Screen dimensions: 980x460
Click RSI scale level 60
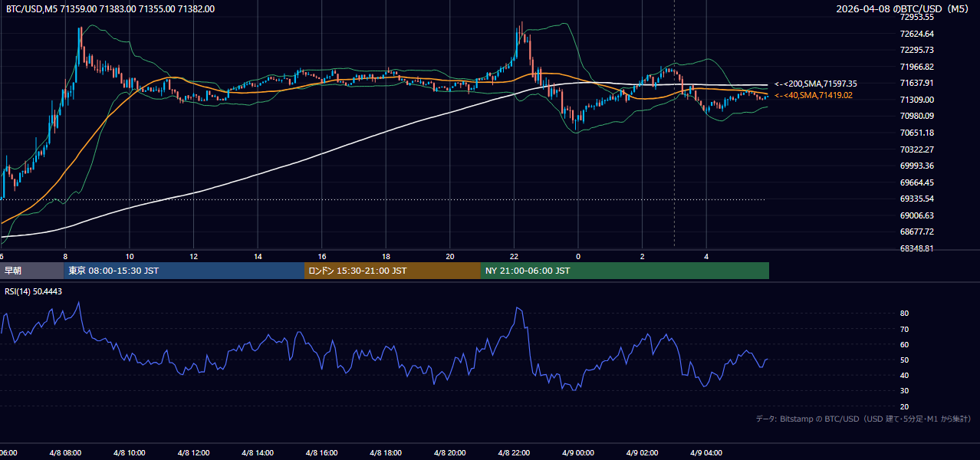(x=905, y=344)
